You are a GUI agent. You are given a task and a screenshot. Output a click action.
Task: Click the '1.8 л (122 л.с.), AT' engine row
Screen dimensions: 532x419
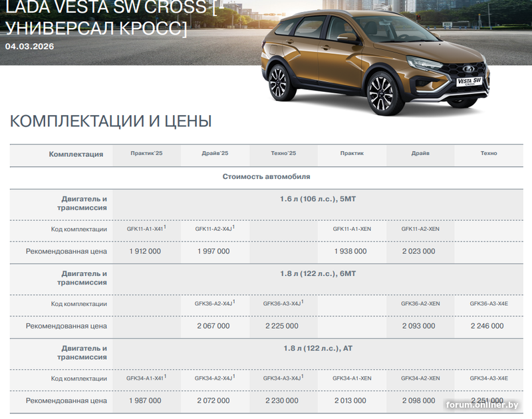[318, 348]
